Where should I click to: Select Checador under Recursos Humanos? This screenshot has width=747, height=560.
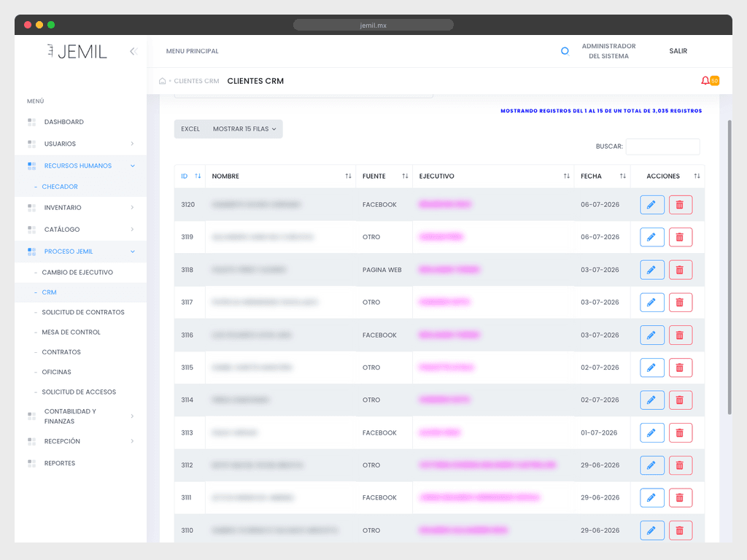tap(60, 187)
